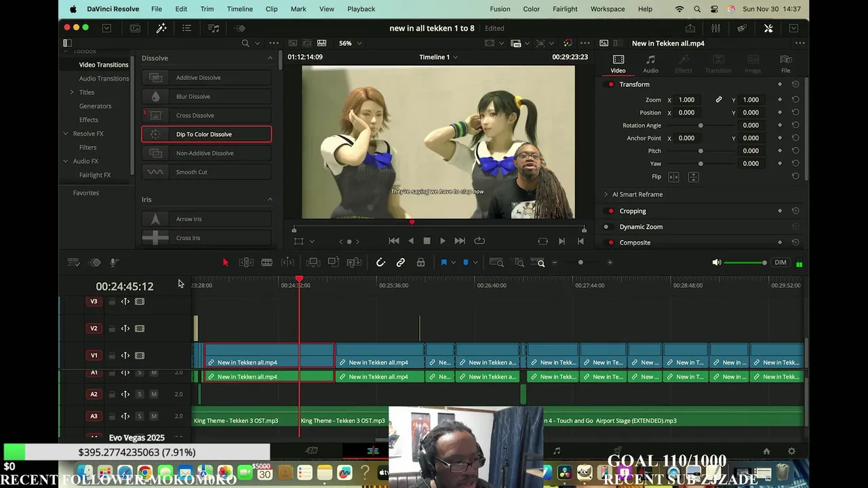The width and height of the screenshot is (868, 488).
Task: Disable the Cropping section toggle
Action: 611,211
